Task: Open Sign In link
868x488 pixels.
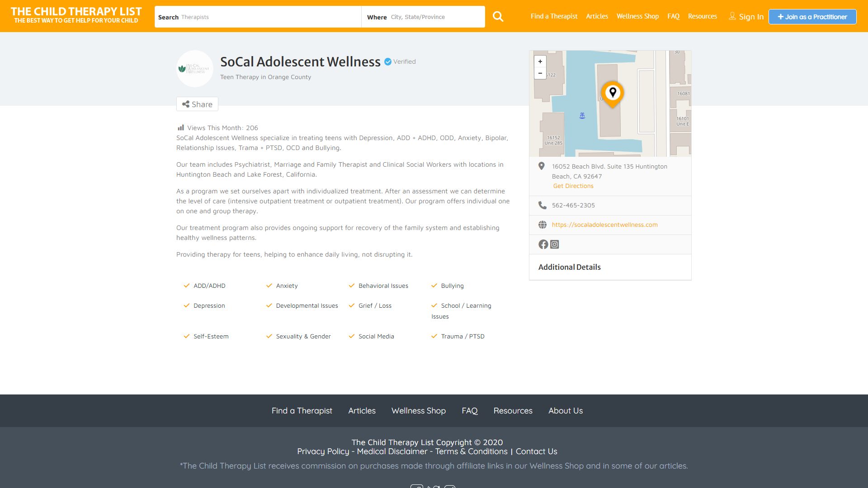Action: (x=751, y=17)
